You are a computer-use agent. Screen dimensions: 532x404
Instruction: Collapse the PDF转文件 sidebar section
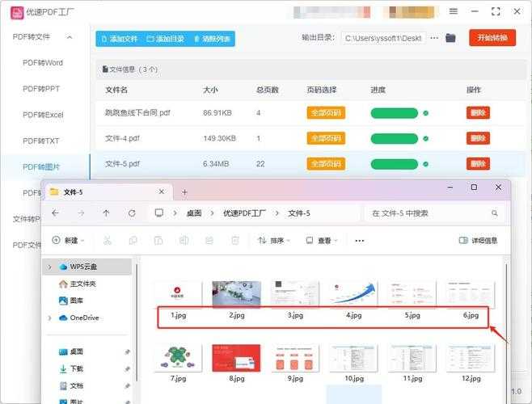[x=70, y=37]
